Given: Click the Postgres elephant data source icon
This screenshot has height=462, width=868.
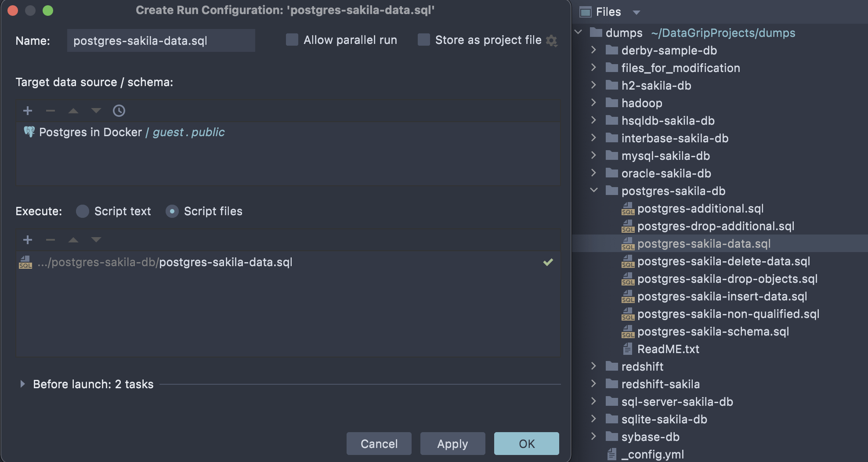Looking at the screenshot, I should tap(29, 132).
